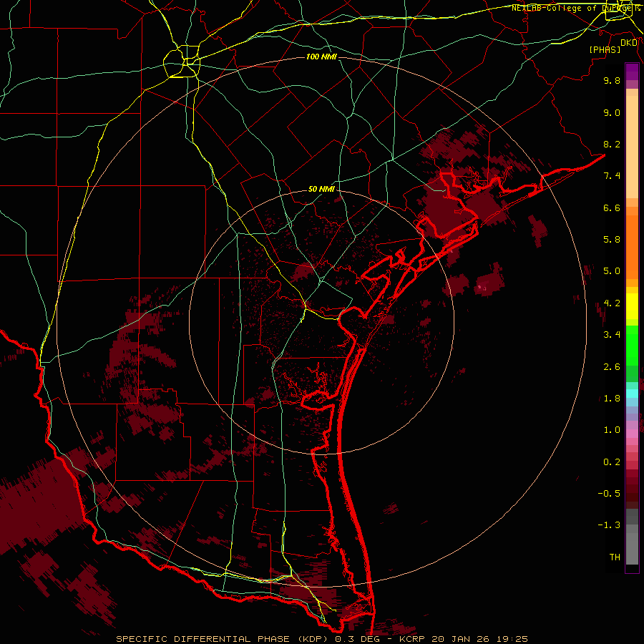Click the 6.6 value on color scale
The width and height of the screenshot is (644, 644).
pyautogui.click(x=612, y=208)
